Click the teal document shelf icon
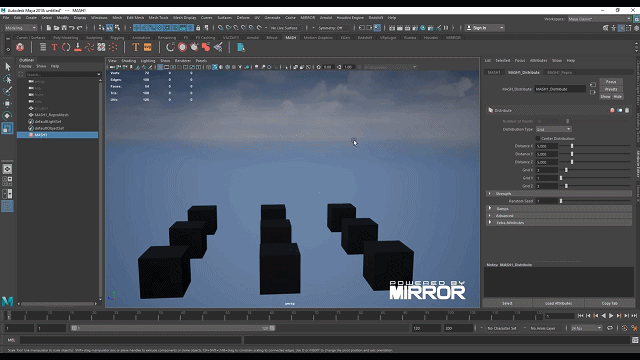The width and height of the screenshot is (640, 360). 241,47
